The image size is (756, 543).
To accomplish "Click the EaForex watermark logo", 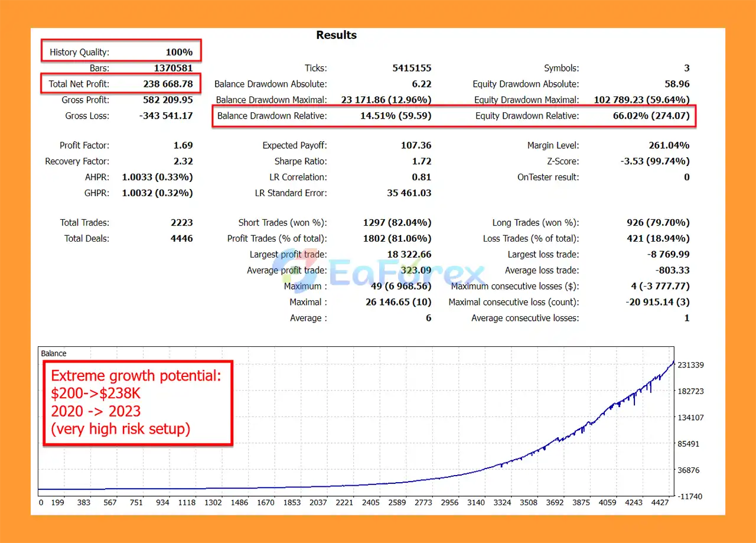I will click(x=406, y=274).
